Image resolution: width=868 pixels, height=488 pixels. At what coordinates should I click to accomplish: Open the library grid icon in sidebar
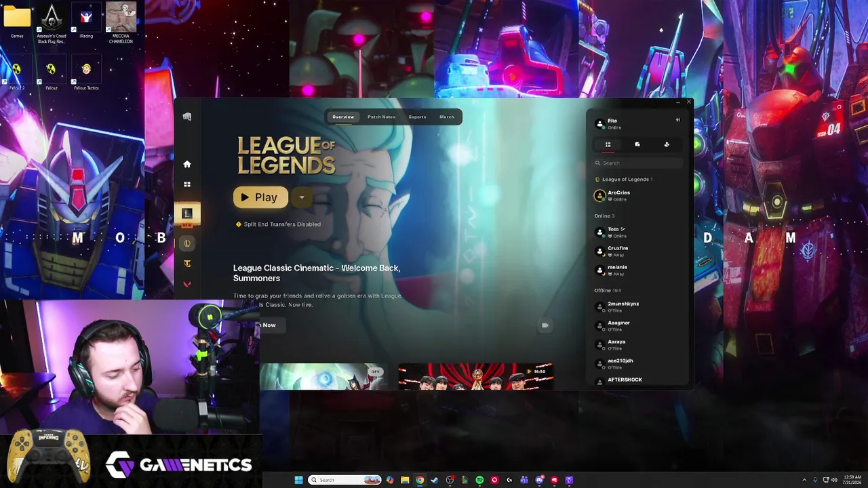point(187,184)
